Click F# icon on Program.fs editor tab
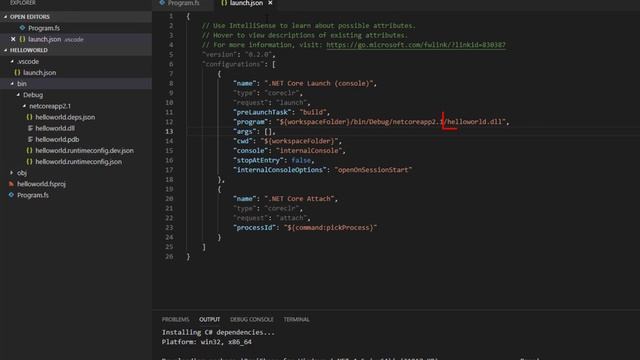 [162, 3]
